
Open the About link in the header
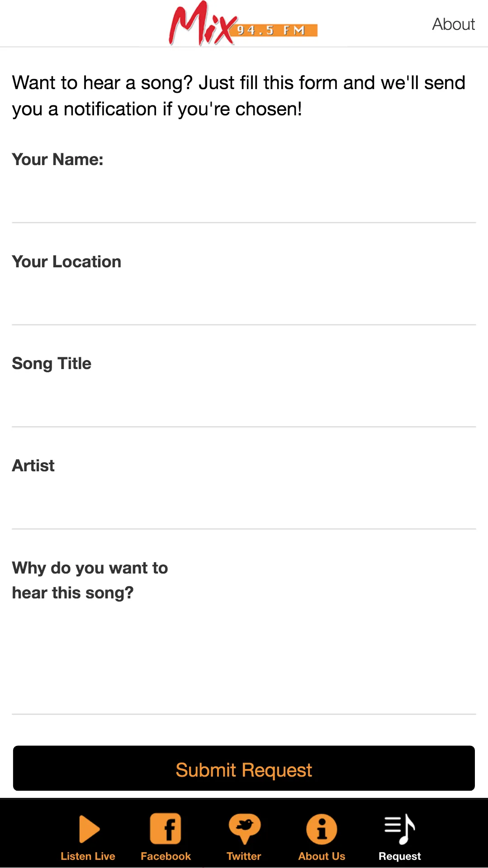point(453,24)
